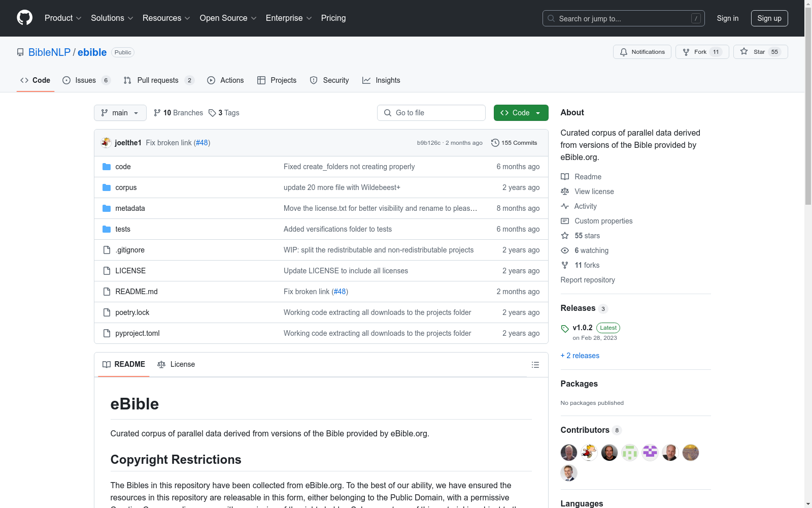The image size is (812, 508).
Task: Click View license in About
Action: click(x=588, y=192)
